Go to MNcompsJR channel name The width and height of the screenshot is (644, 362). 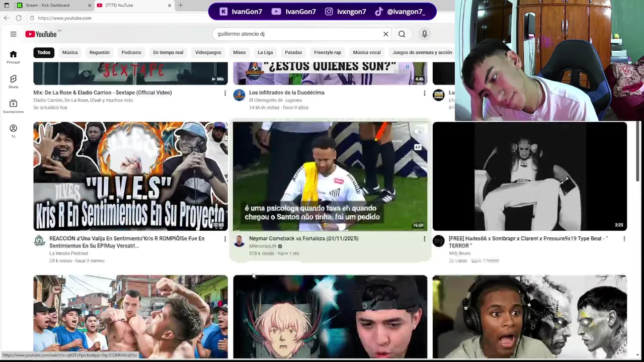coord(263,246)
